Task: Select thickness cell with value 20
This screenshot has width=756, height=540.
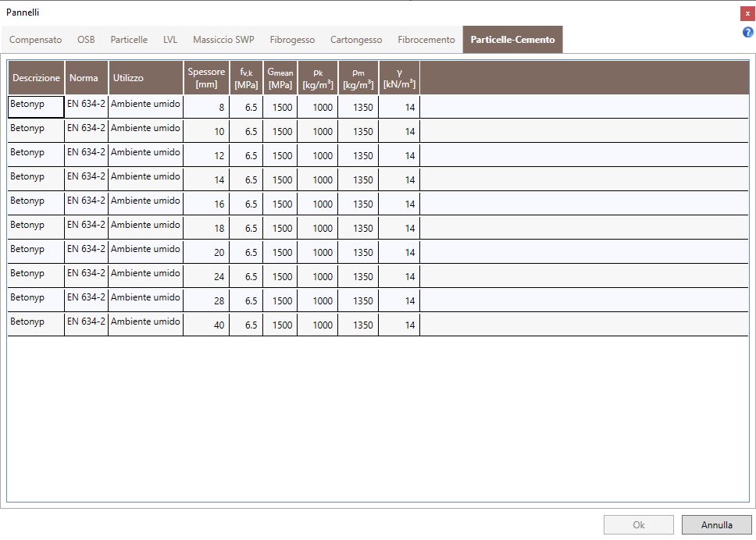Action: 206,252
